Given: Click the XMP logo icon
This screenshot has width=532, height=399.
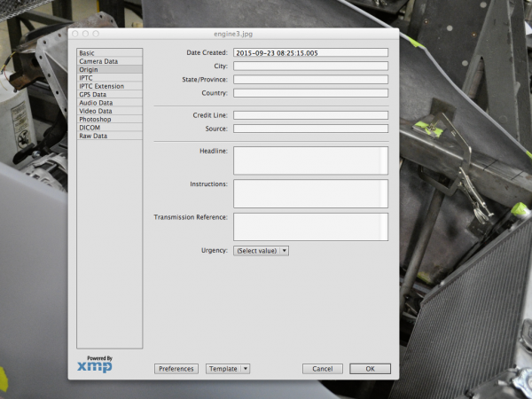Looking at the screenshot, I should 95,365.
